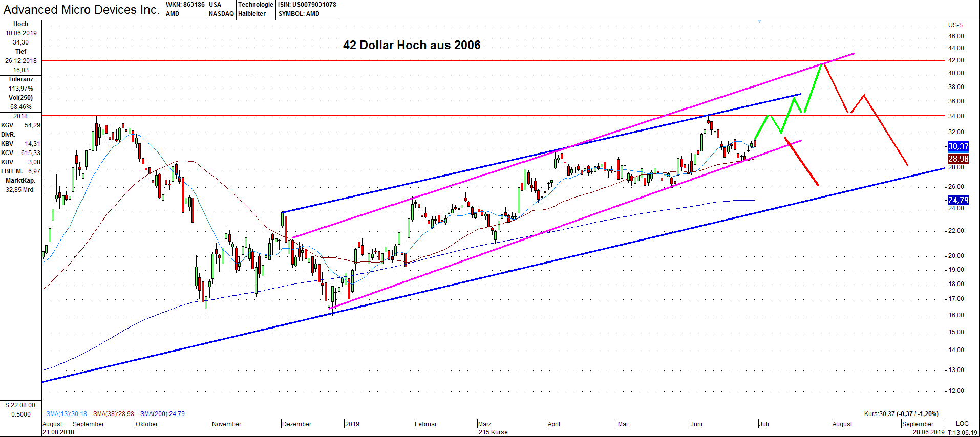Select the "S:22.08.00" text

point(20,405)
